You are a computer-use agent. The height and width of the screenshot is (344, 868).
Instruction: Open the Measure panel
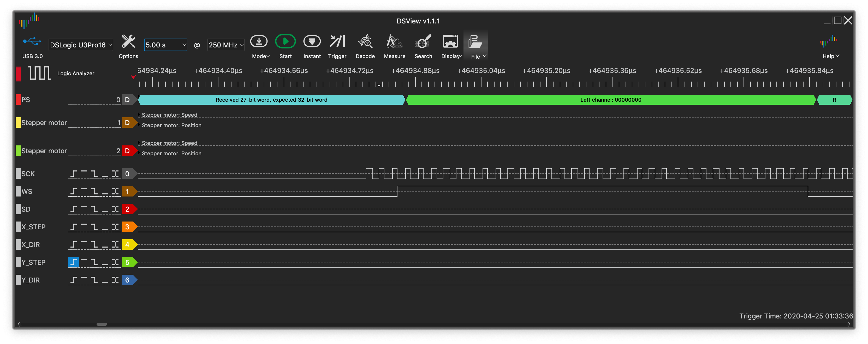pyautogui.click(x=394, y=42)
